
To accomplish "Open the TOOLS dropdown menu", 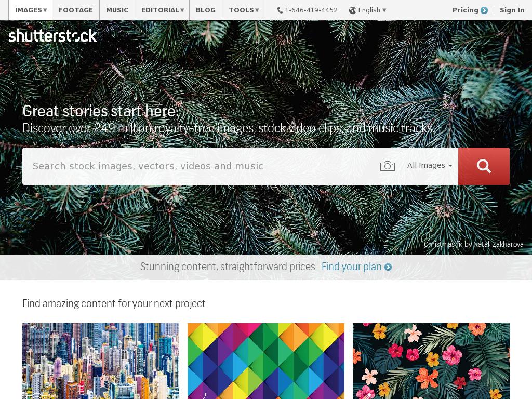I will (243, 10).
